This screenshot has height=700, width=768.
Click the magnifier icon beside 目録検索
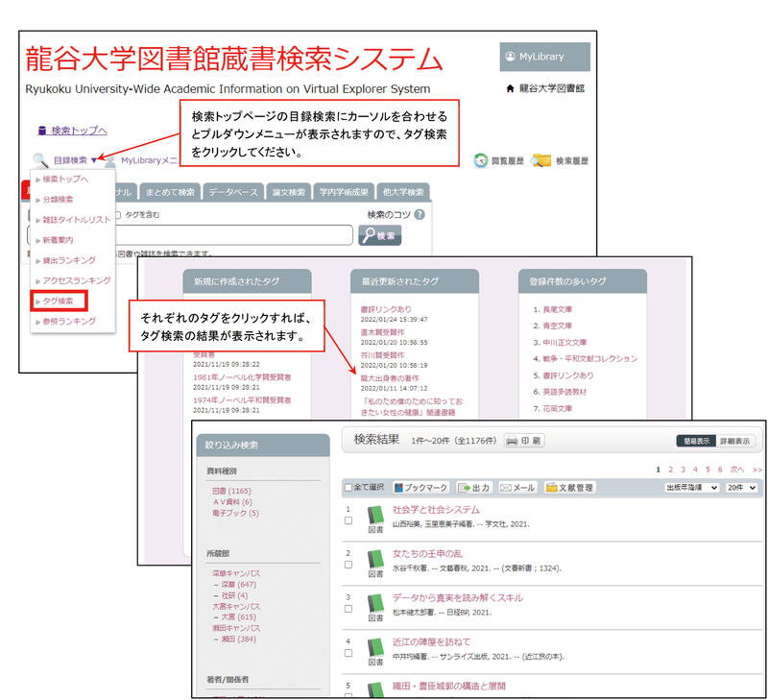coord(39,160)
